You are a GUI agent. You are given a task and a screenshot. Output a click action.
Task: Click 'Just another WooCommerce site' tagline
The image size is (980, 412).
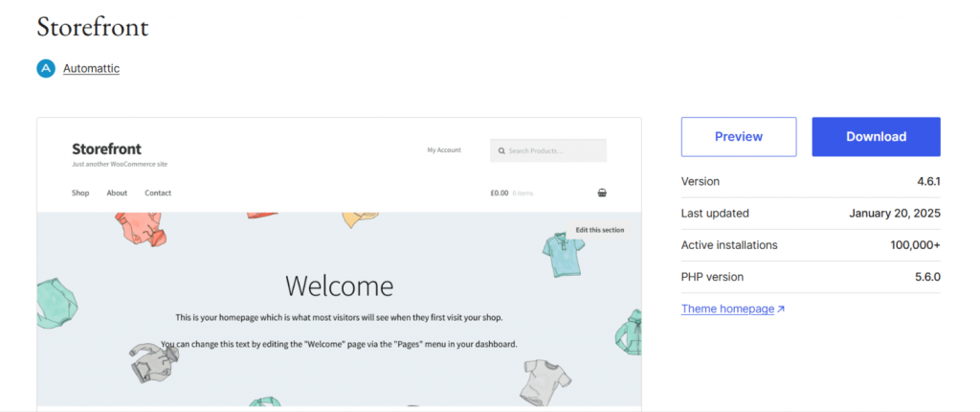120,164
